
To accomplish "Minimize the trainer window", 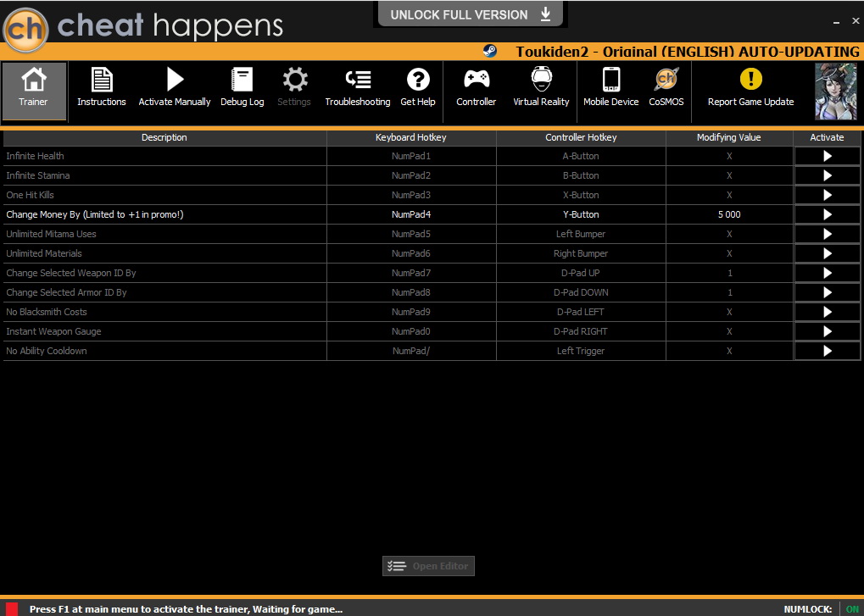I will coord(837,21).
